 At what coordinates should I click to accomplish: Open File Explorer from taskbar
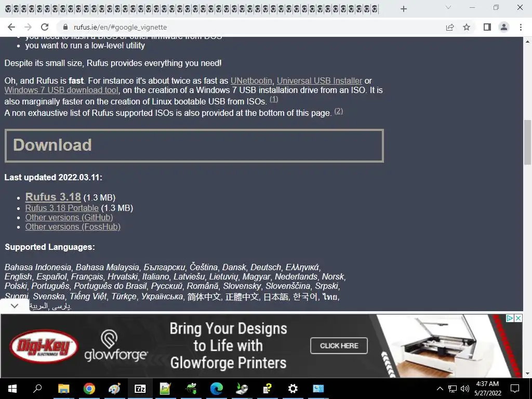coord(63,389)
